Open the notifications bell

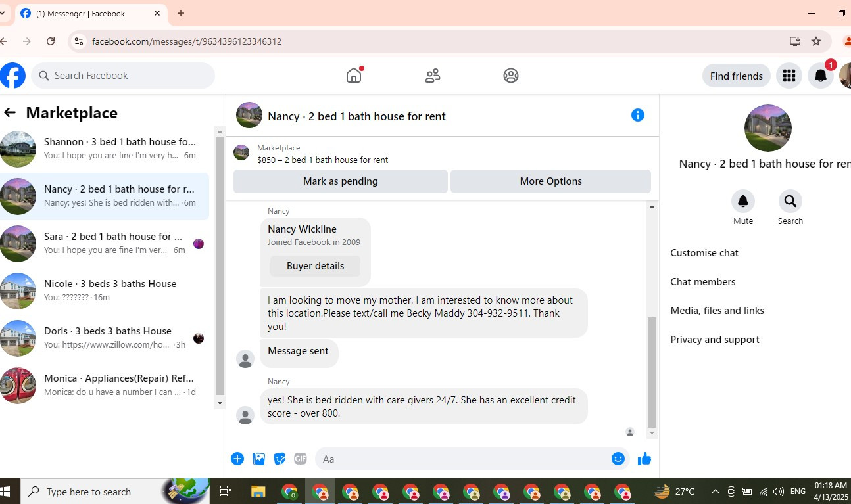tap(821, 76)
